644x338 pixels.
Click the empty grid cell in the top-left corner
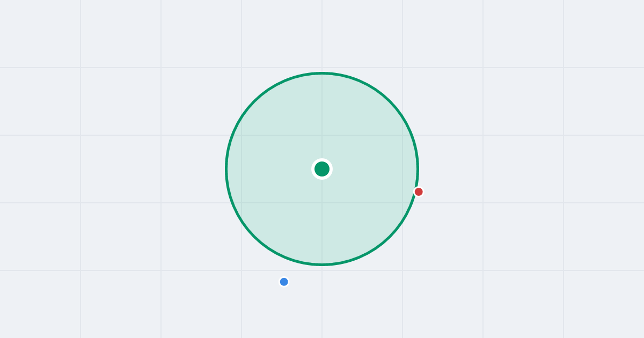(40, 33)
